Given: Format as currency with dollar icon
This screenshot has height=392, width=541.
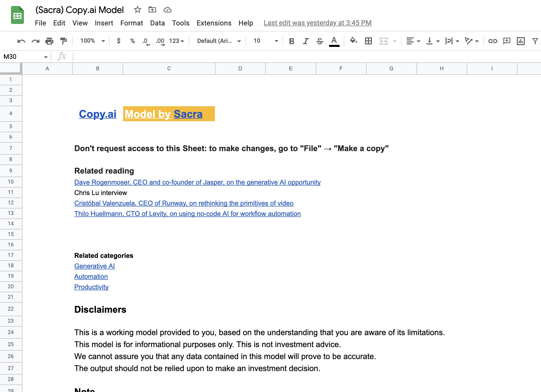Looking at the screenshot, I should tap(119, 41).
